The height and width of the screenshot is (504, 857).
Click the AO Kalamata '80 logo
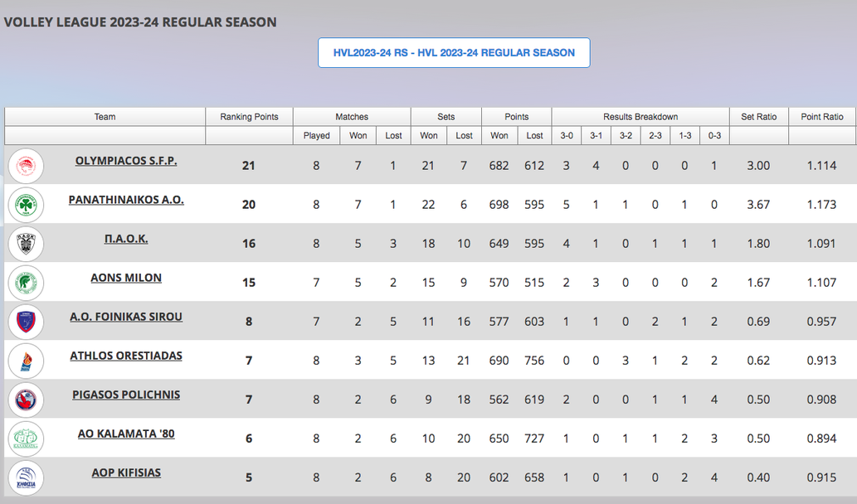26,439
